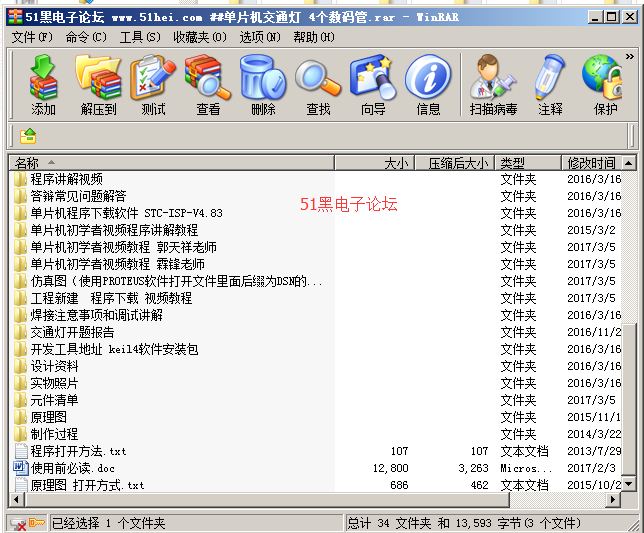The height and width of the screenshot is (533, 644).
Task: Sort by 类型 column header
Action: [x=528, y=163]
